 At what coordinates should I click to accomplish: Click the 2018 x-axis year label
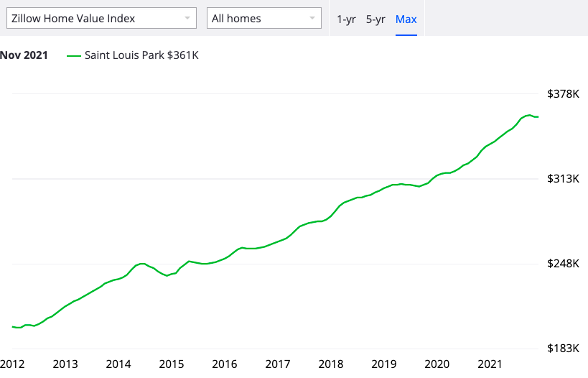[x=331, y=364]
